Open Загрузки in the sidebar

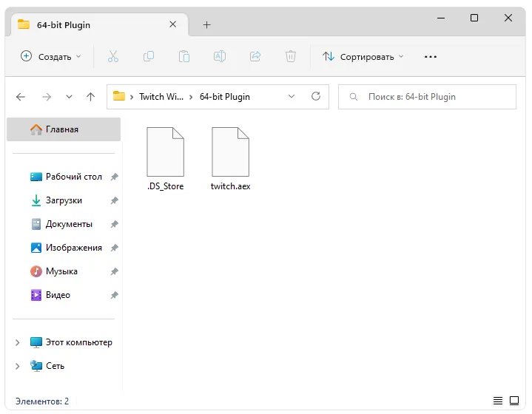tap(64, 200)
